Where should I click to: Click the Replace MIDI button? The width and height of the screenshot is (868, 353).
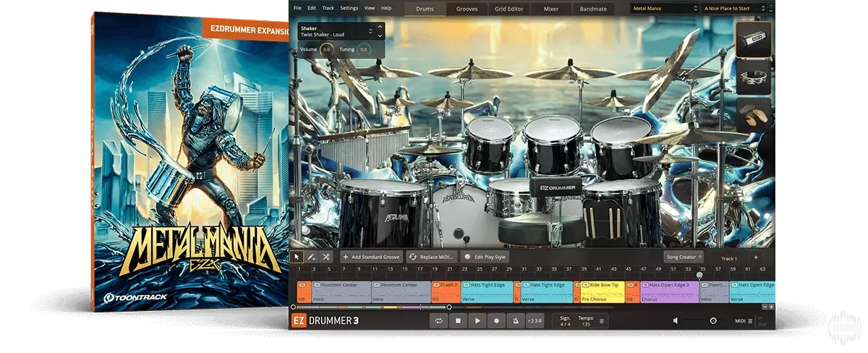(431, 257)
